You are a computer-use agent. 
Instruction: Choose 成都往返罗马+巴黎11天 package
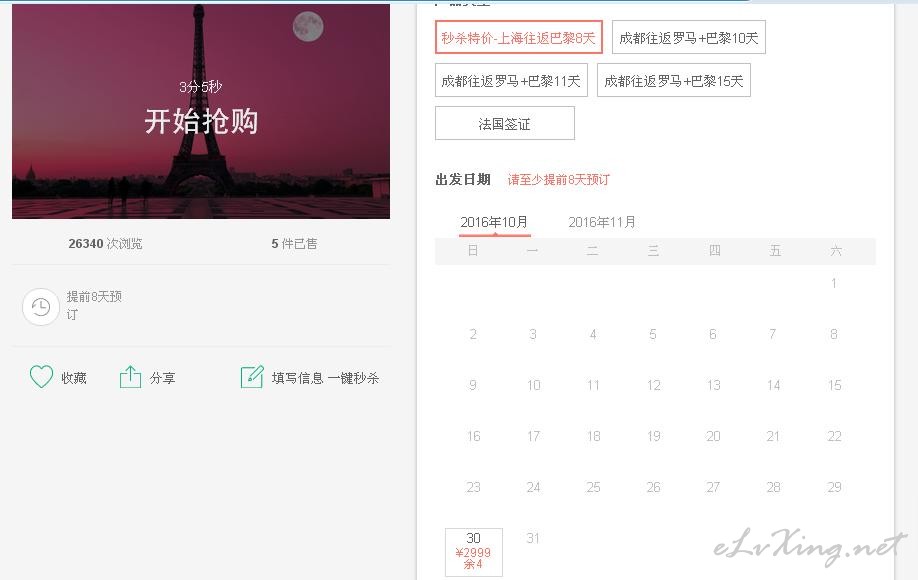tap(511, 80)
